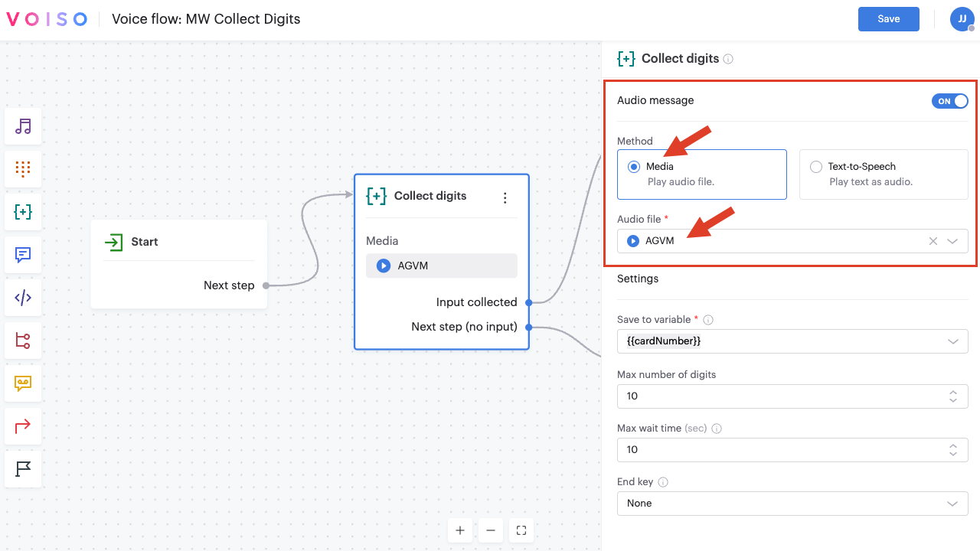Open the Collect digits node three-dot menu
Image resolution: width=980 pixels, height=551 pixels.
pos(505,197)
